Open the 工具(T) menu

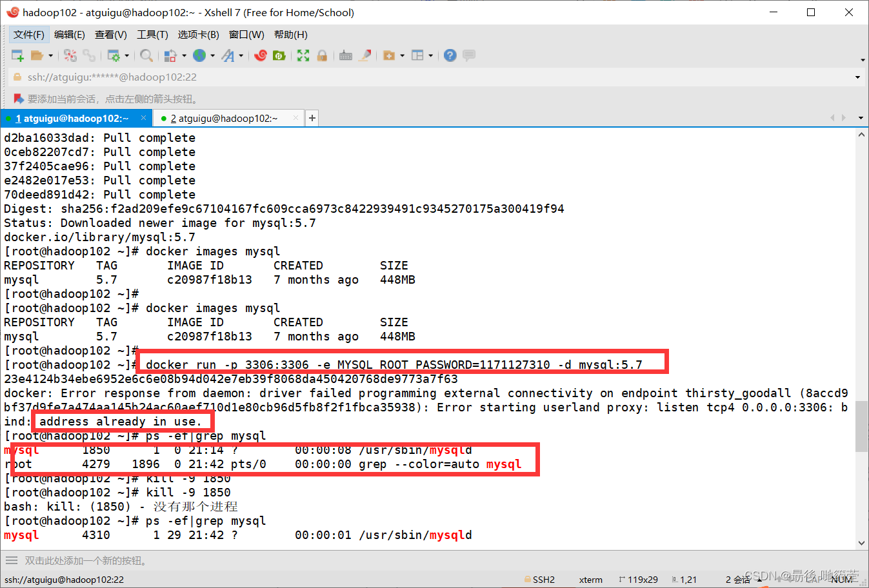[152, 35]
